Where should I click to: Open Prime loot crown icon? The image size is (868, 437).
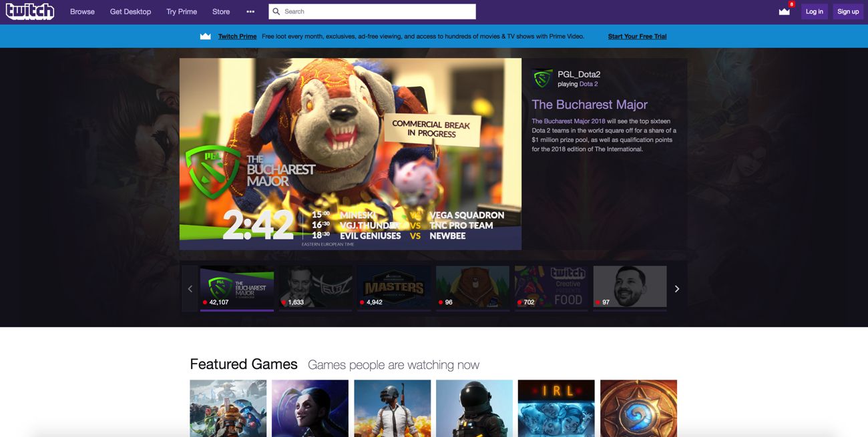tap(785, 11)
